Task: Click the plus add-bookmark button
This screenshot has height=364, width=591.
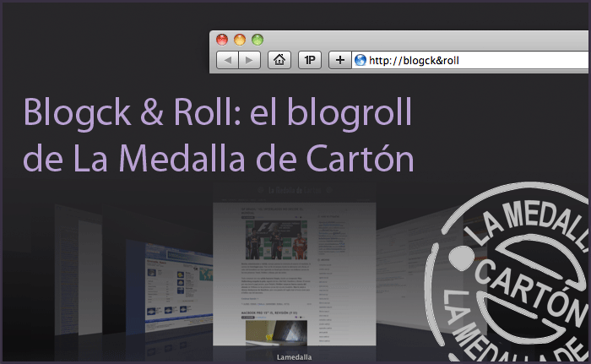Action: point(340,60)
